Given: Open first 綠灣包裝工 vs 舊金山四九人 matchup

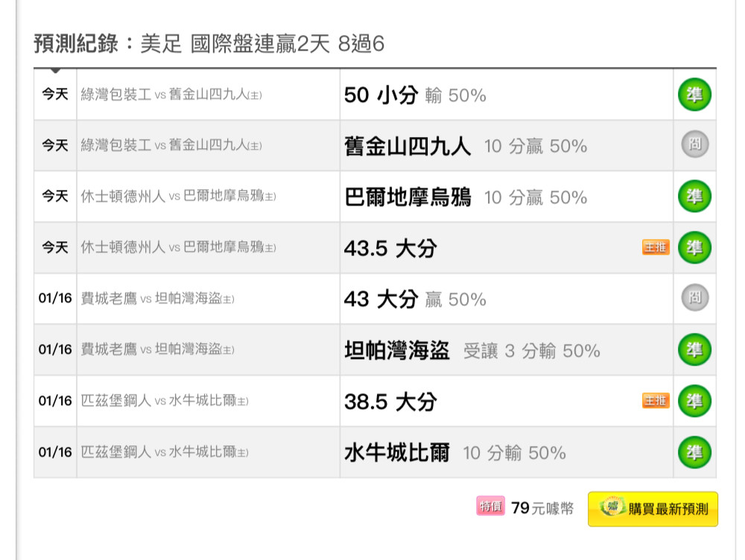Looking at the screenshot, I should pos(171,95).
